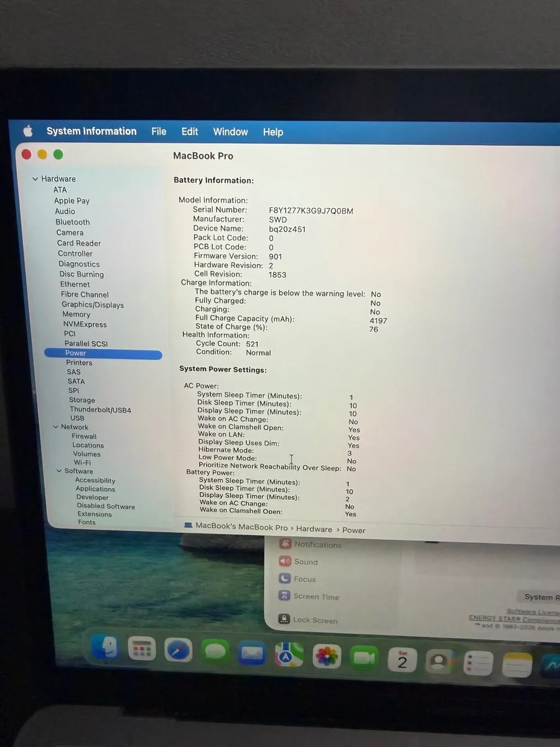Image resolution: width=560 pixels, height=747 pixels.
Task: Launch FaceTime from the Dock
Action: tap(365, 658)
